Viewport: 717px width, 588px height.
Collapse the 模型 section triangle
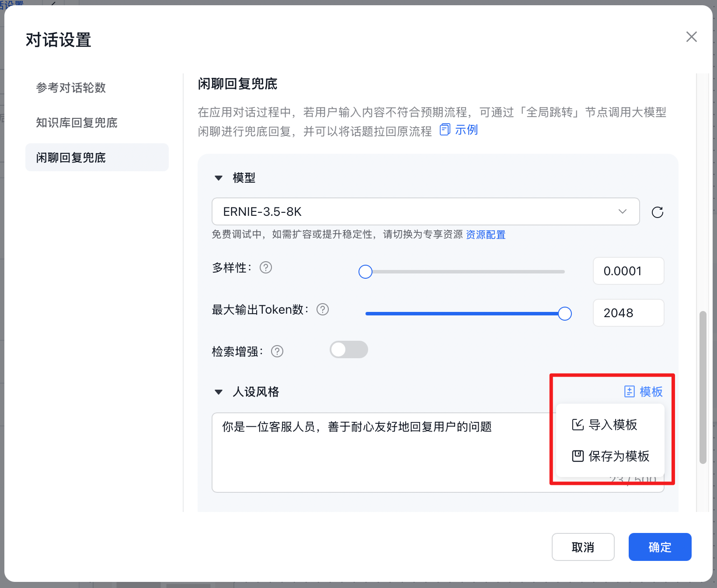(219, 178)
